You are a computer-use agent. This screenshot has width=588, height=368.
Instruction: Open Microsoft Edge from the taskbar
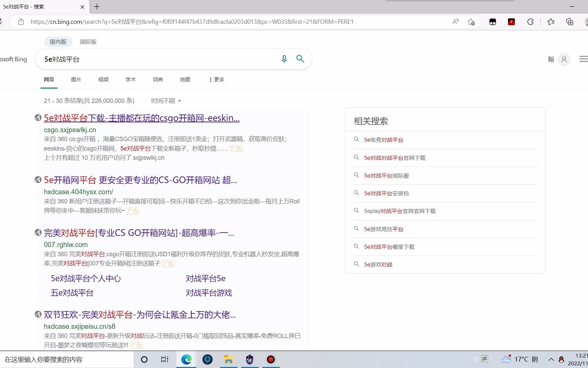pos(186,359)
